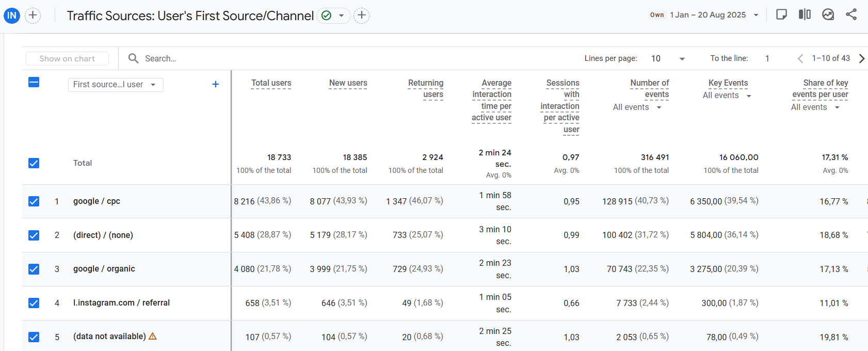Open the Insights trend icon
This screenshot has height=351, width=868.
[828, 14]
